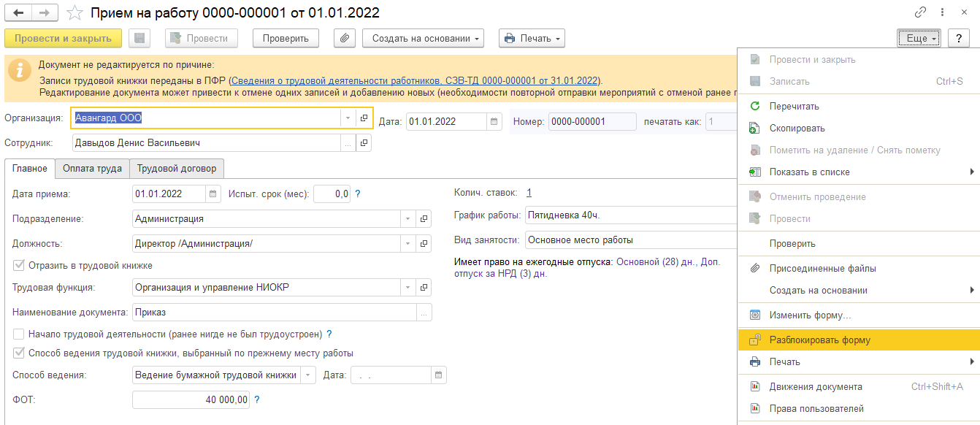Choose Перечитать from the menu

point(794,106)
